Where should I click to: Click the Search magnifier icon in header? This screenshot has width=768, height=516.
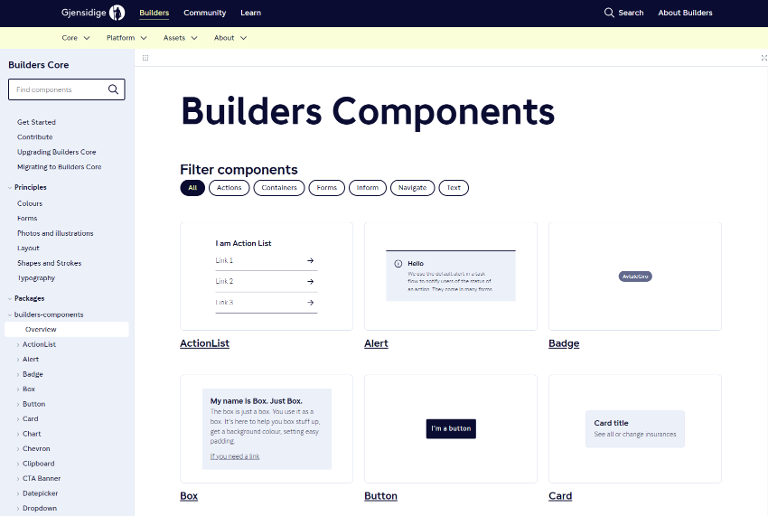click(609, 13)
